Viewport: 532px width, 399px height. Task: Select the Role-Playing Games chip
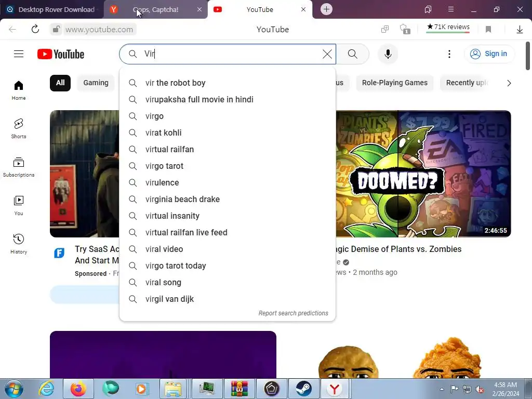pos(395,83)
